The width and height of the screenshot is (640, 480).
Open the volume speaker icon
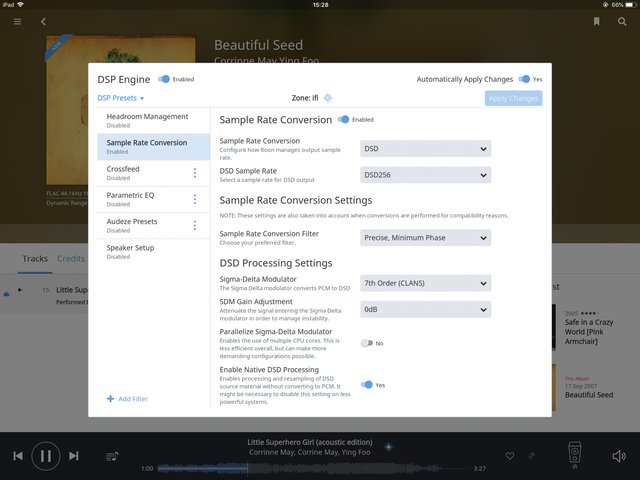point(619,456)
